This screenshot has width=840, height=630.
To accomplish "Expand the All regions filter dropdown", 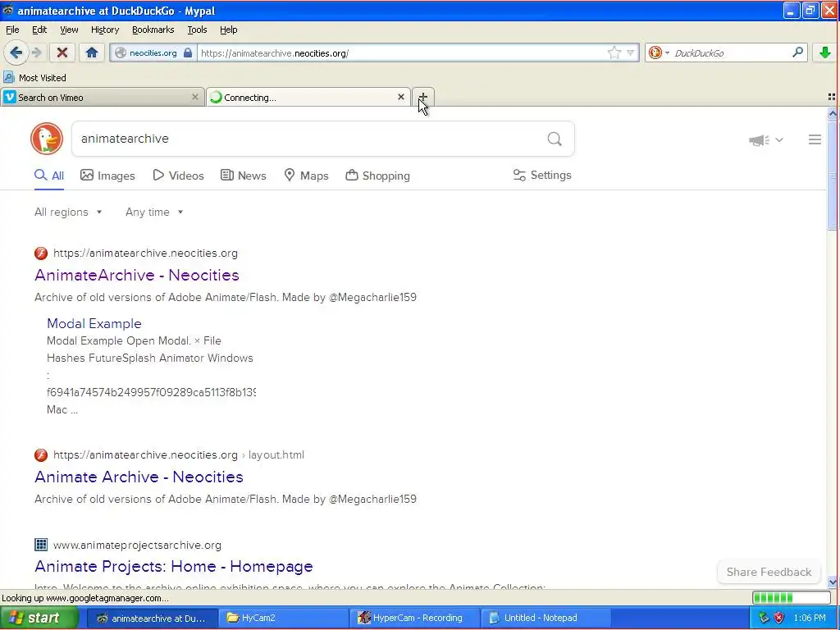I will (68, 212).
